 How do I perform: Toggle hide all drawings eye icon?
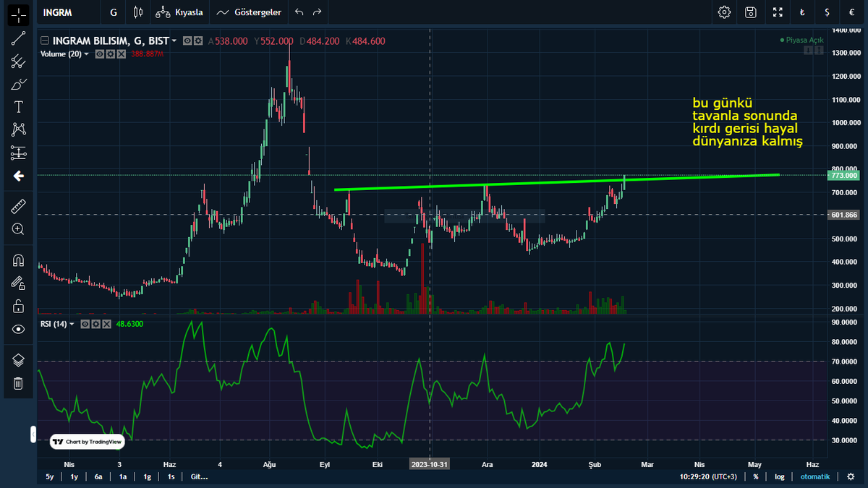tap(19, 329)
